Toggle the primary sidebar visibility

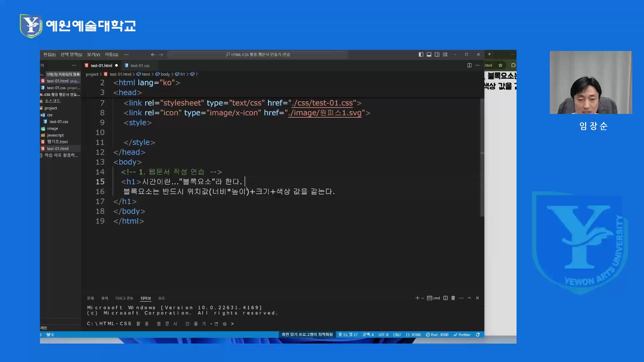click(421, 54)
